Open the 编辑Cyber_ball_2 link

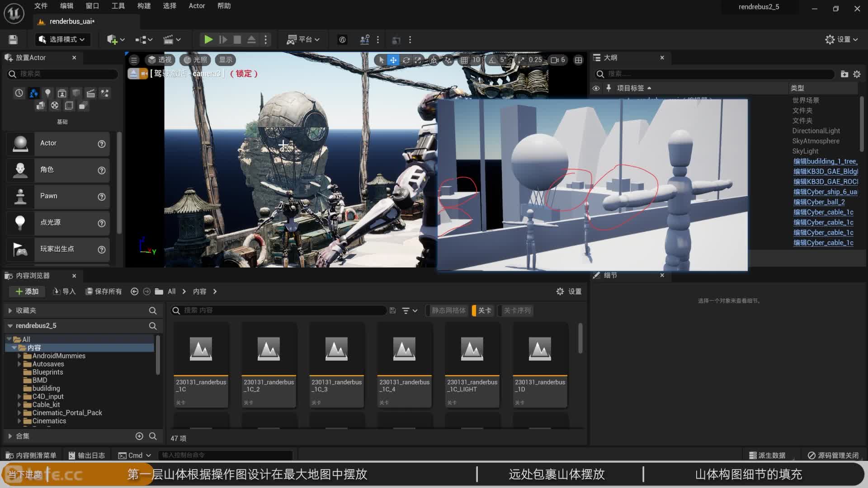[x=819, y=202]
